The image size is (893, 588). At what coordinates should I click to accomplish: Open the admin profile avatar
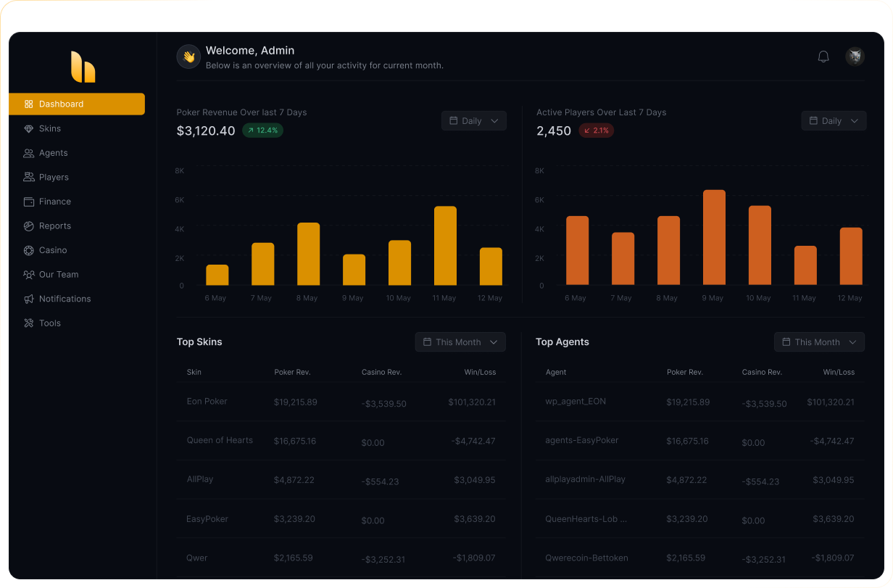click(855, 57)
